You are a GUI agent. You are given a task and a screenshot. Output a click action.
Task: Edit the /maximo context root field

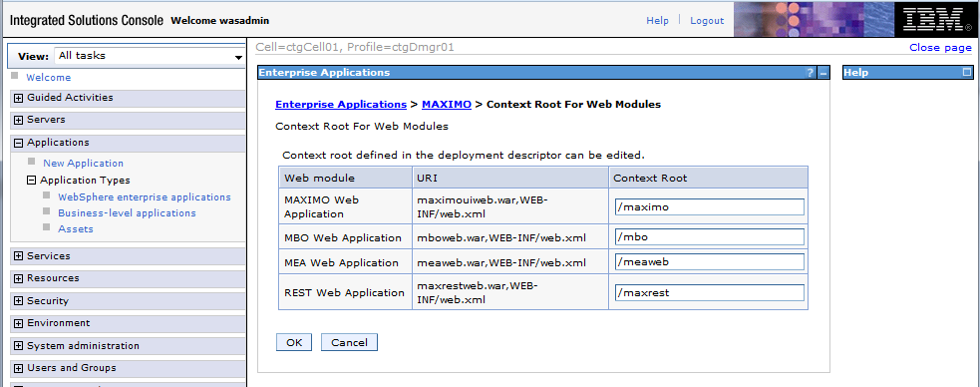click(710, 206)
